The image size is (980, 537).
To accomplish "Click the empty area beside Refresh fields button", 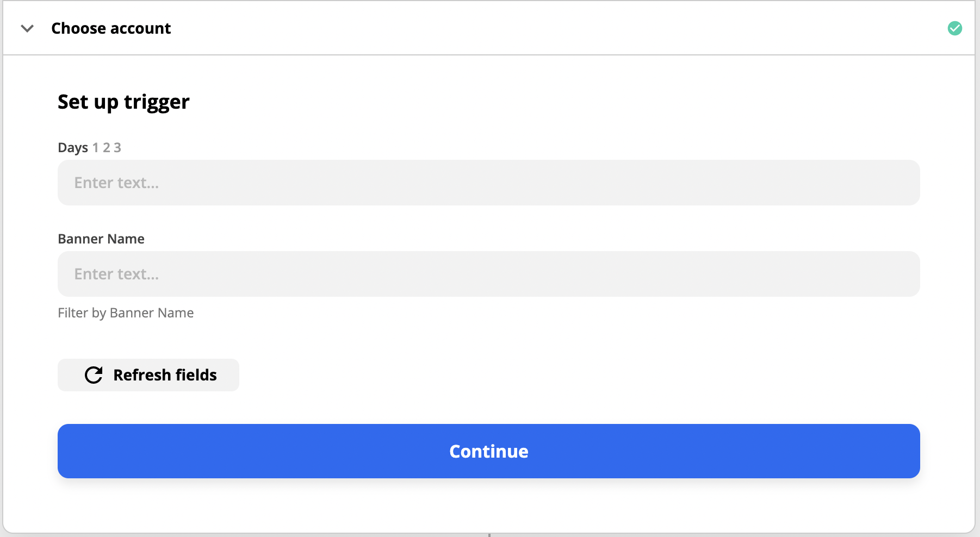I will [x=579, y=375].
